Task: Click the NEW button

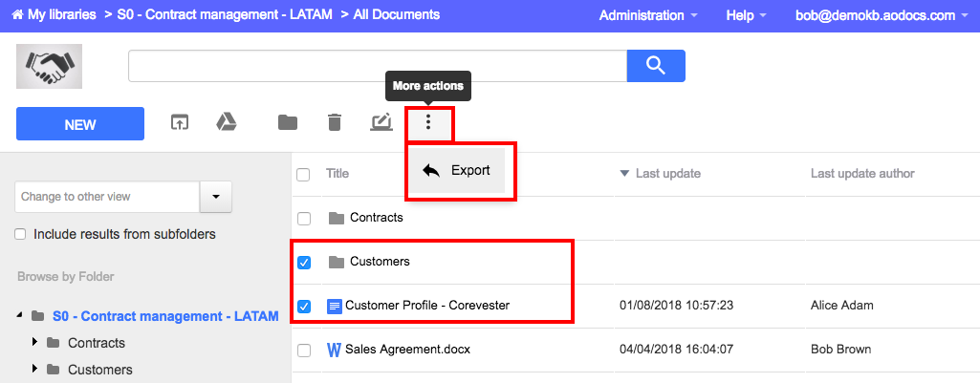Action: coord(80,124)
